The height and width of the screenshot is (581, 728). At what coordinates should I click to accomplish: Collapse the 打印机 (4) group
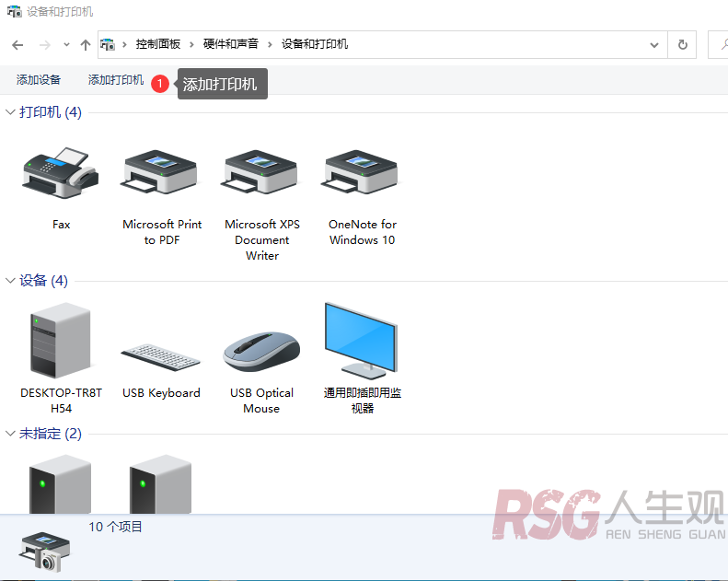tap(10, 112)
